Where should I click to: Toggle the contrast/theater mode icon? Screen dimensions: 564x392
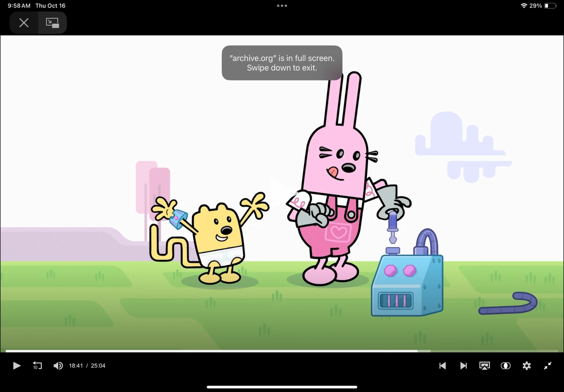click(x=506, y=366)
